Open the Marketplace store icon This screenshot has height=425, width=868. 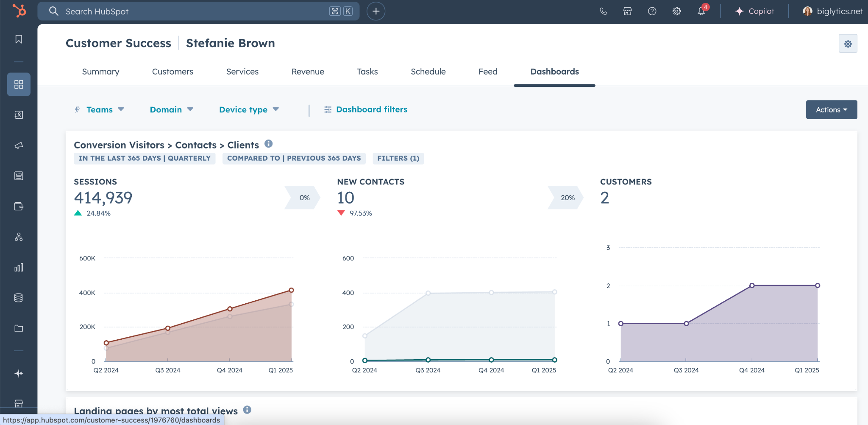[628, 11]
